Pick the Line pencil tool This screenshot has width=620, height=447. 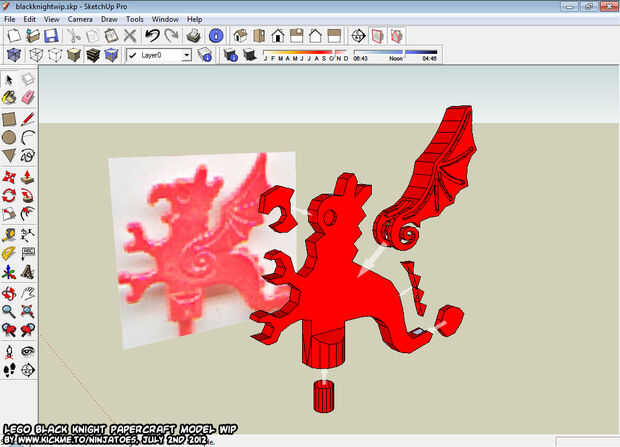point(28,119)
